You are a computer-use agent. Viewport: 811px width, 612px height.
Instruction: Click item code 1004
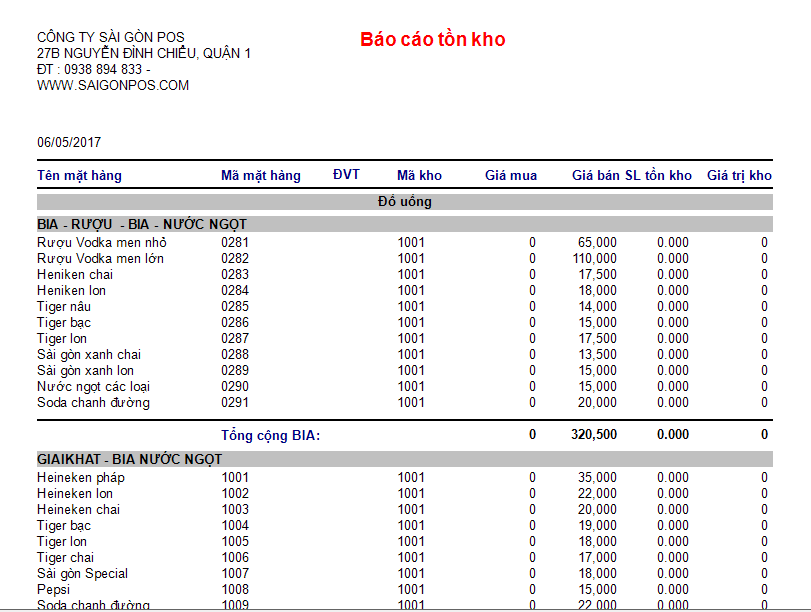coord(235,526)
